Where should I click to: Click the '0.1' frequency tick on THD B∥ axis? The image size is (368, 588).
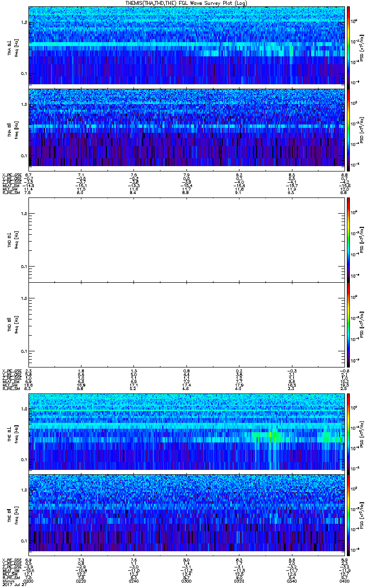24,351
